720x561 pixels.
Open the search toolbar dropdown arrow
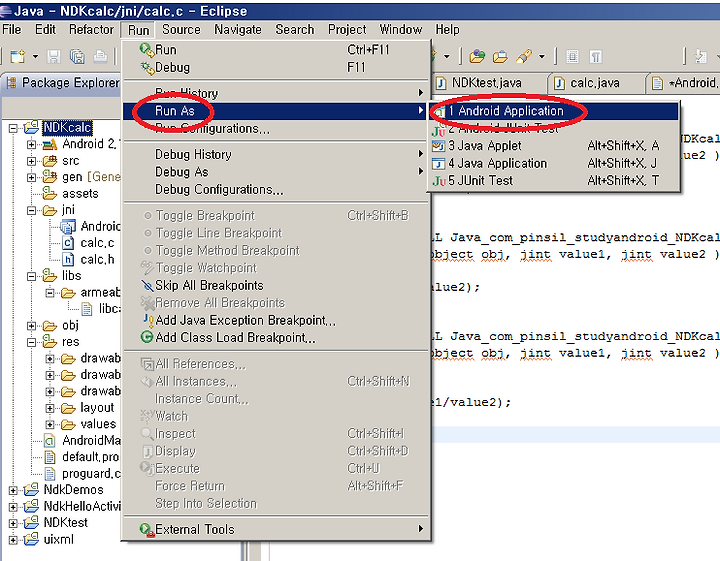click(x=542, y=57)
